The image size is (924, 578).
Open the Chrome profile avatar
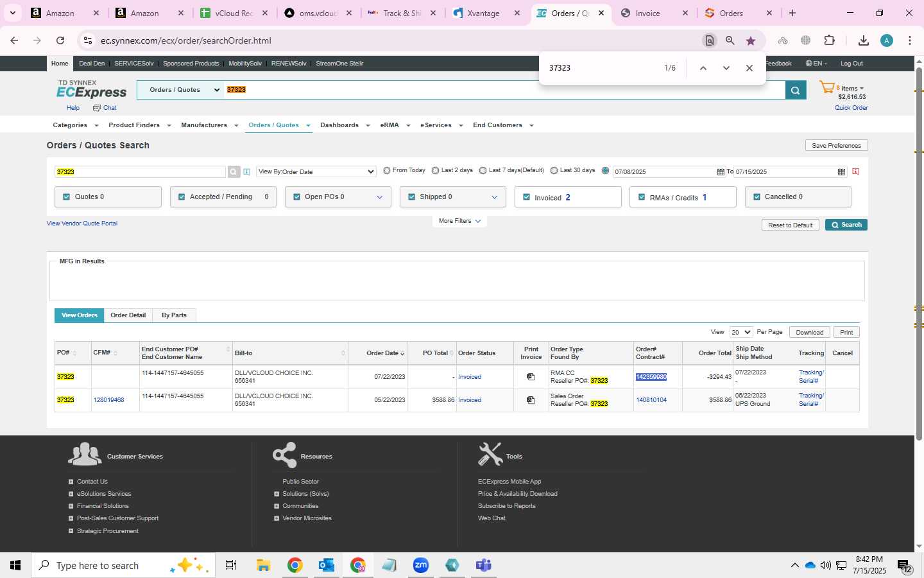coord(887,40)
